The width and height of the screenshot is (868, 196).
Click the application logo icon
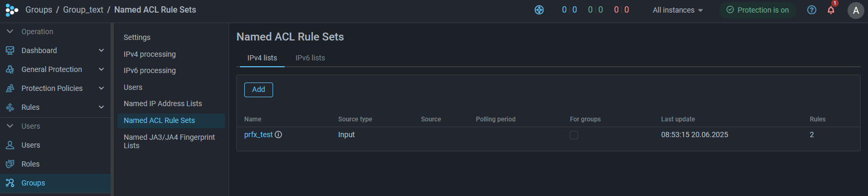[12, 10]
